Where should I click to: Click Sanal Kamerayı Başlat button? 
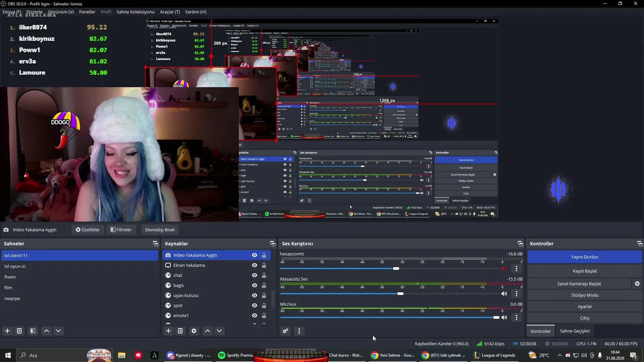[x=579, y=284]
